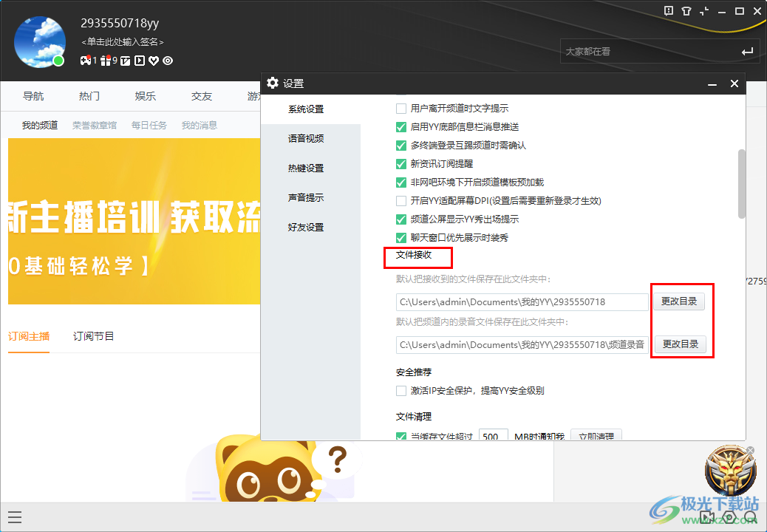
Task: Click the enter arrow in the search box
Action: click(747, 51)
